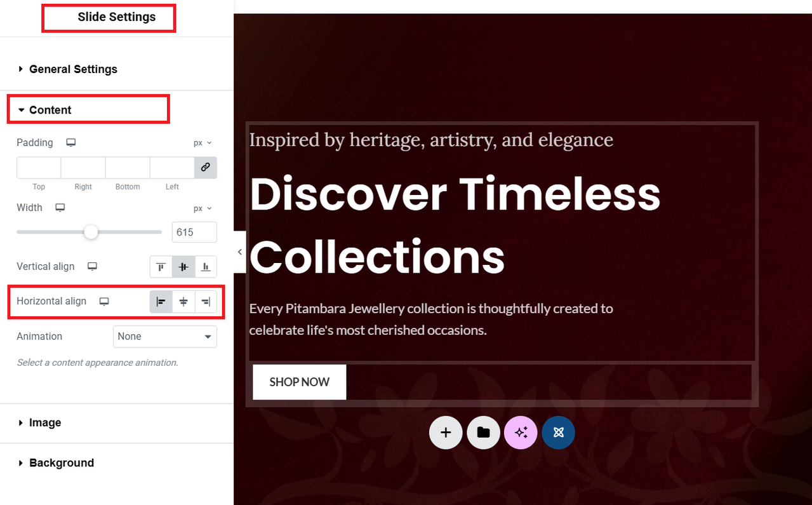Collapse the Content section
This screenshot has height=505, width=812.
[50, 110]
